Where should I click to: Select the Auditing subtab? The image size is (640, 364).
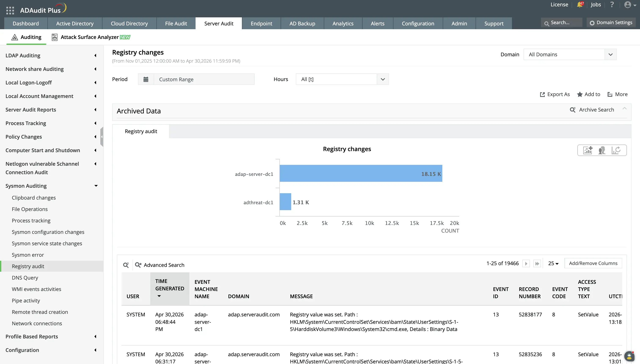[x=26, y=37]
